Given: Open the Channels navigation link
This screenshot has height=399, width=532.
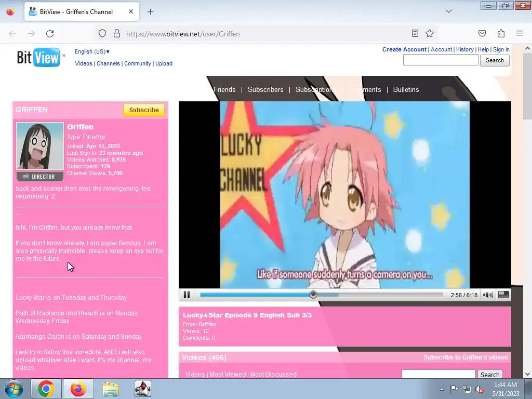Looking at the screenshot, I should click(108, 63).
